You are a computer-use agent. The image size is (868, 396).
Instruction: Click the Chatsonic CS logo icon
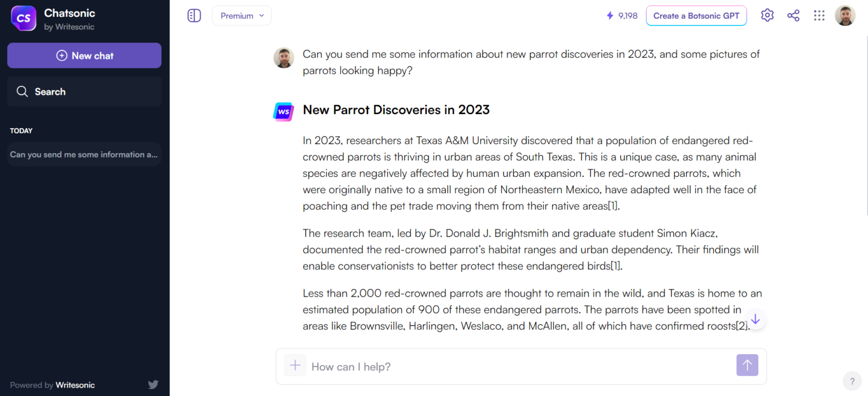pyautogui.click(x=24, y=19)
